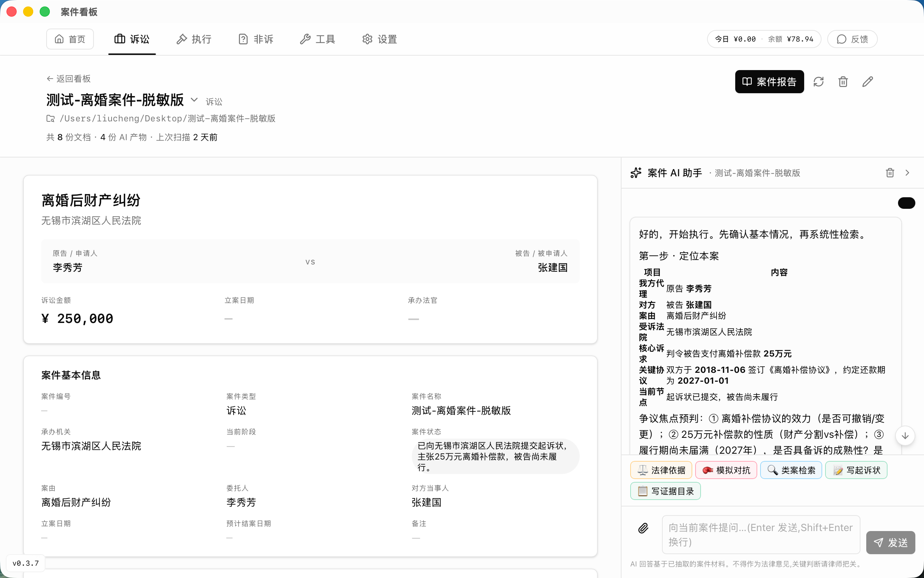The height and width of the screenshot is (578, 924).
Task: Click the 离婚后财产纠纷 heading
Action: tap(91, 200)
